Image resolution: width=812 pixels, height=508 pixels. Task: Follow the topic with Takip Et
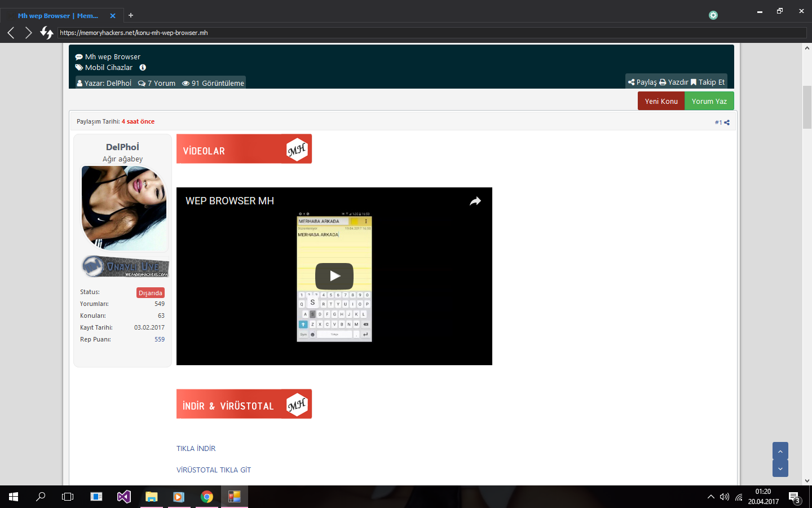[x=708, y=82]
